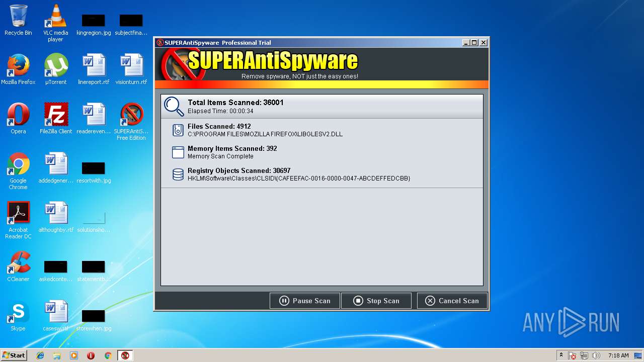Screen dimensions: 644x362
Task: Open media player taskbar icon
Action: pyautogui.click(x=74, y=355)
